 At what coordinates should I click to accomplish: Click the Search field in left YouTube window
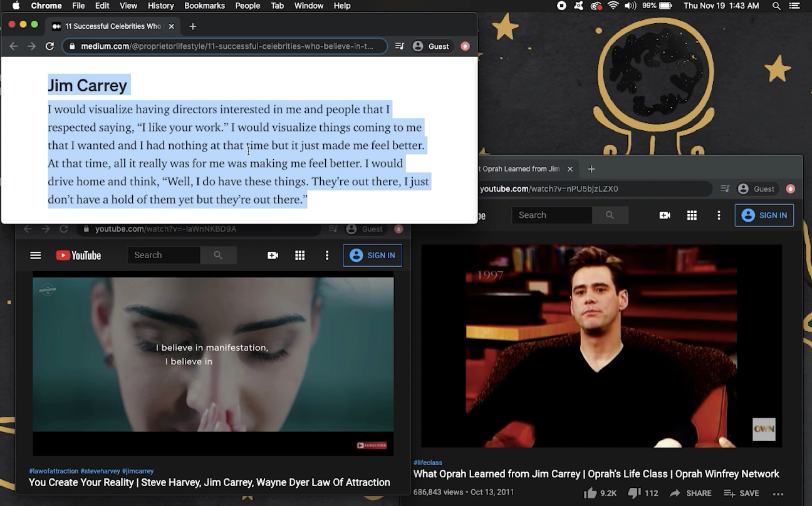point(164,255)
